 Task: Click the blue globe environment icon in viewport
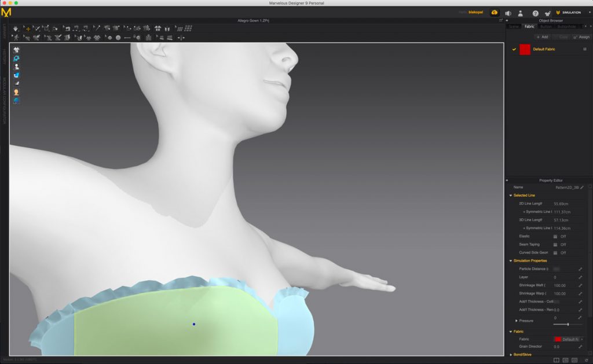(x=16, y=101)
